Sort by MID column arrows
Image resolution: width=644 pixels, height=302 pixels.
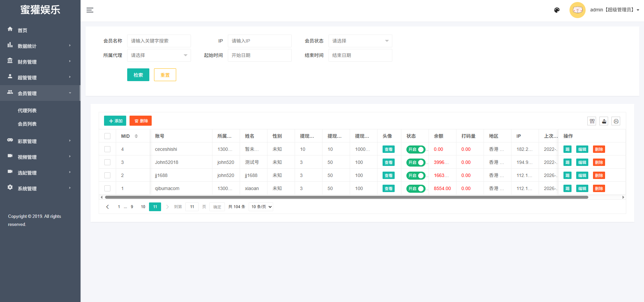point(136,136)
